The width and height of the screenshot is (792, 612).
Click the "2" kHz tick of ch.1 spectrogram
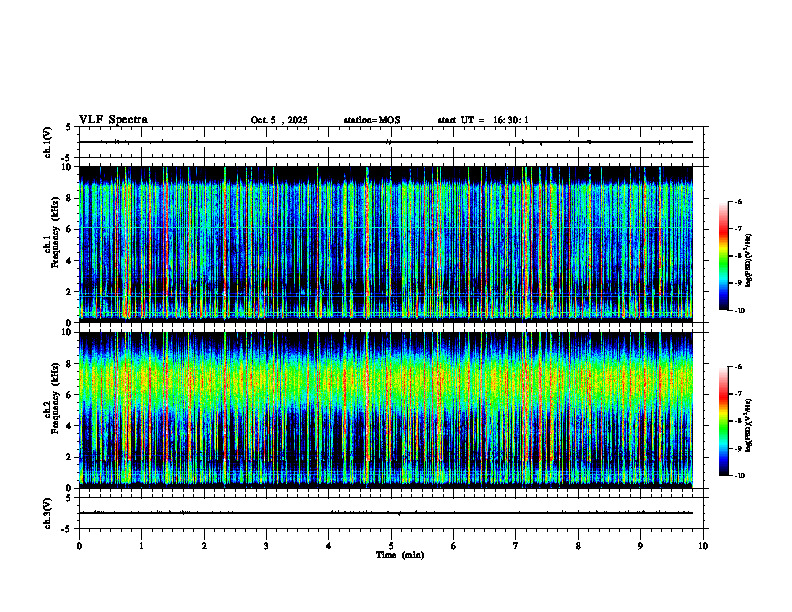tap(69, 292)
